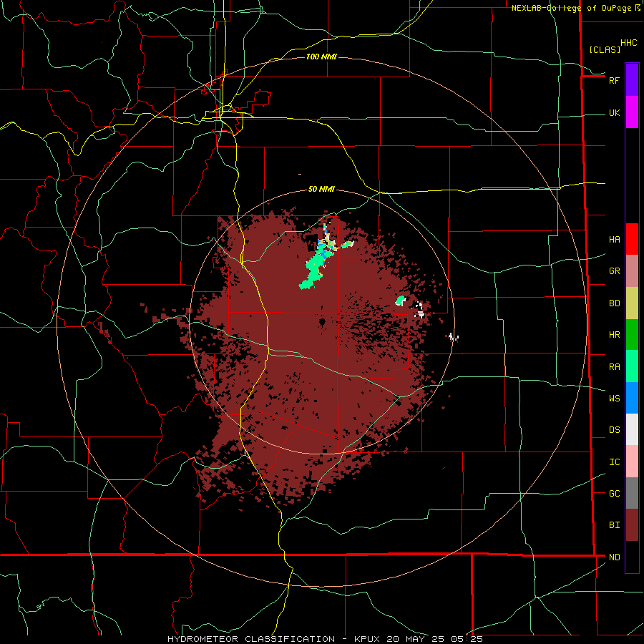This screenshot has width=644, height=644.
Task: Click the '[CLAS]' units label
Action: pyautogui.click(x=605, y=49)
